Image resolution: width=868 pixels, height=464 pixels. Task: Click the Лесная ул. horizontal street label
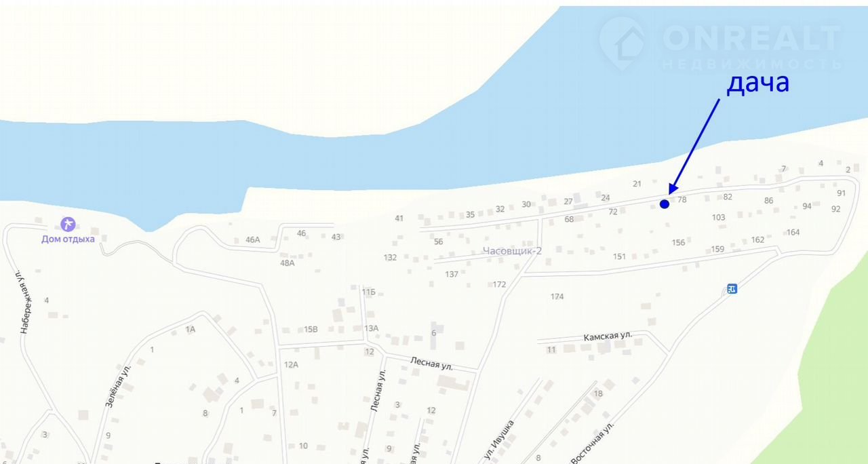(431, 362)
